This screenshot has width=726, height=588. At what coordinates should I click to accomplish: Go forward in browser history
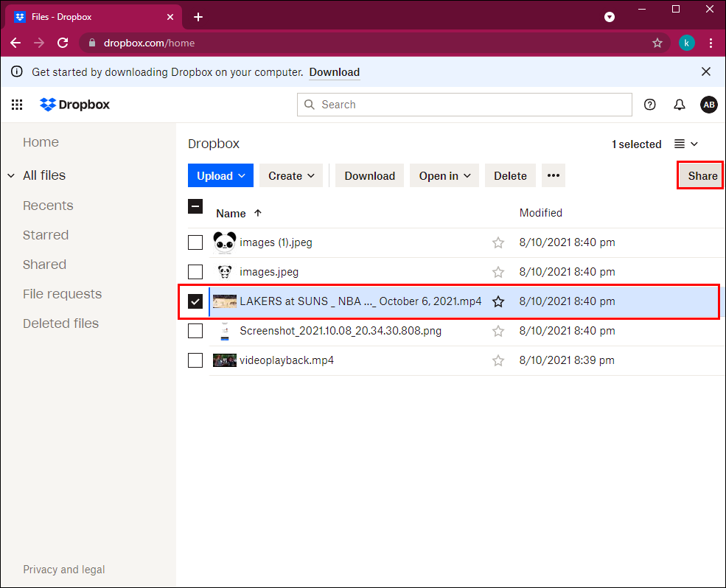[x=39, y=43]
